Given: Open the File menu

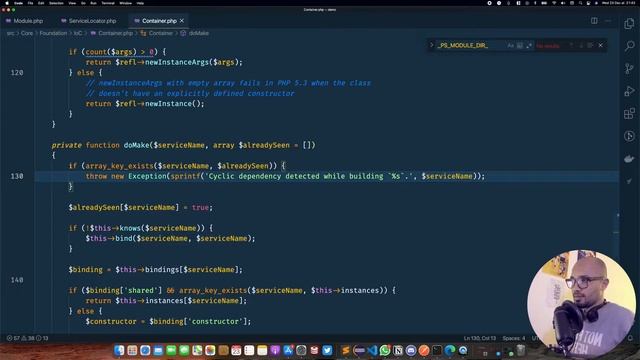Looking at the screenshot, I should pos(30,3).
